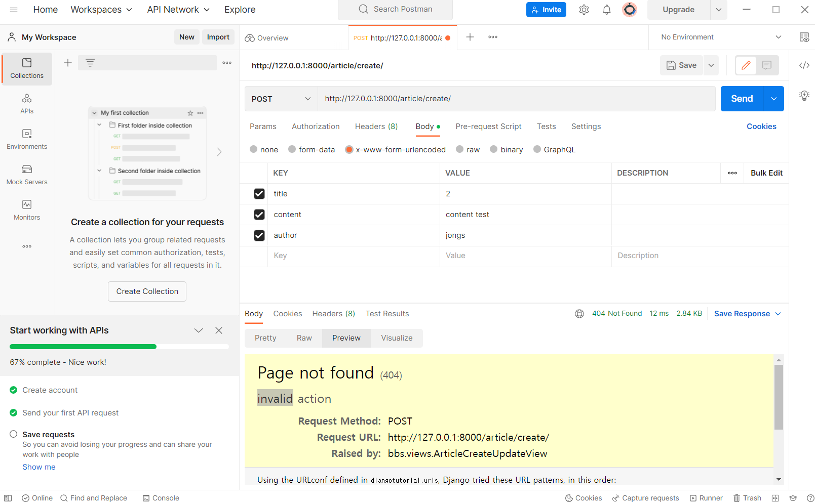Click the Invite button
This screenshot has height=504, width=815.
[546, 10]
